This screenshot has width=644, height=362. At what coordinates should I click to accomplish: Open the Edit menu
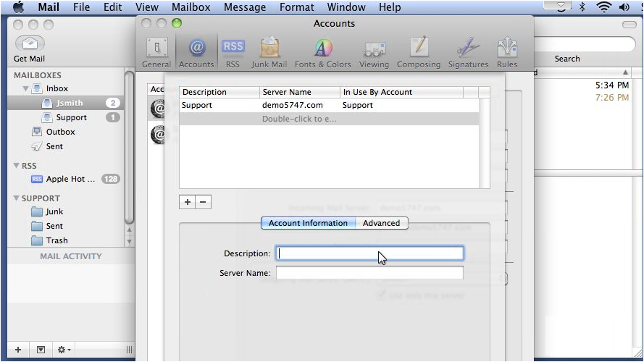(x=112, y=7)
